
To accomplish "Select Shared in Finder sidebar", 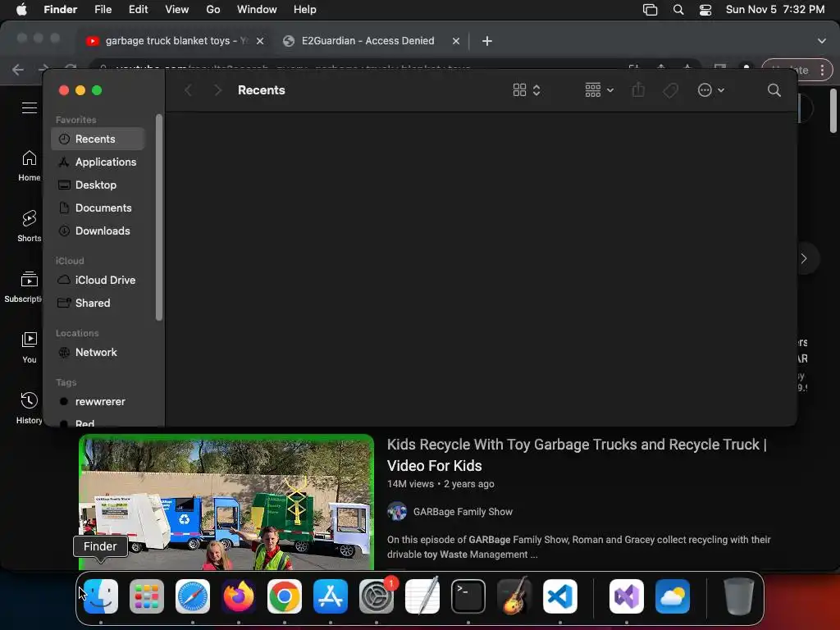I will coord(98,303).
